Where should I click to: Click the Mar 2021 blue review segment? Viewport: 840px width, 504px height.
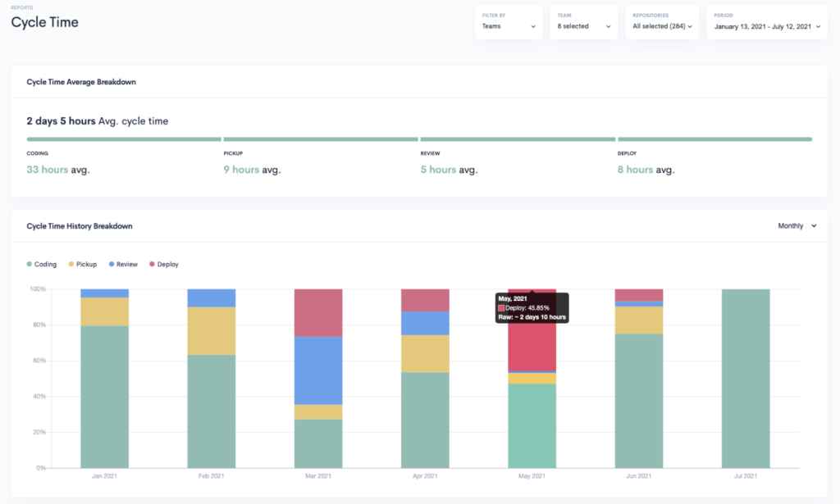[318, 370]
